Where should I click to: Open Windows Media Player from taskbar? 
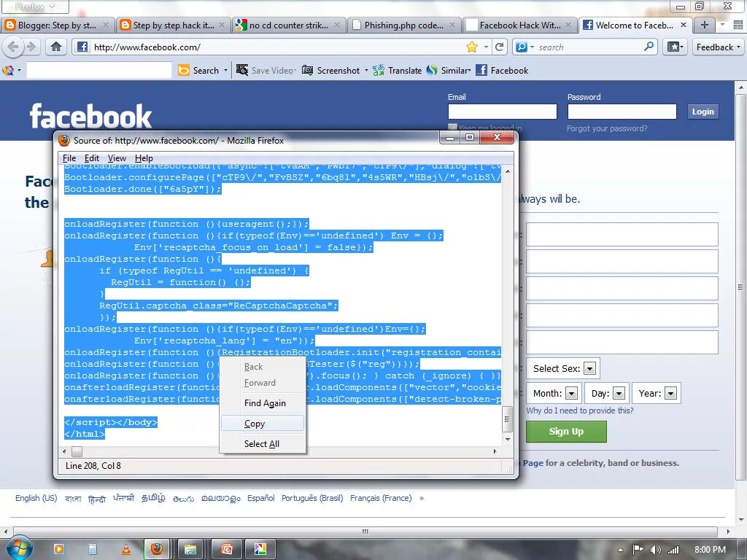59,550
